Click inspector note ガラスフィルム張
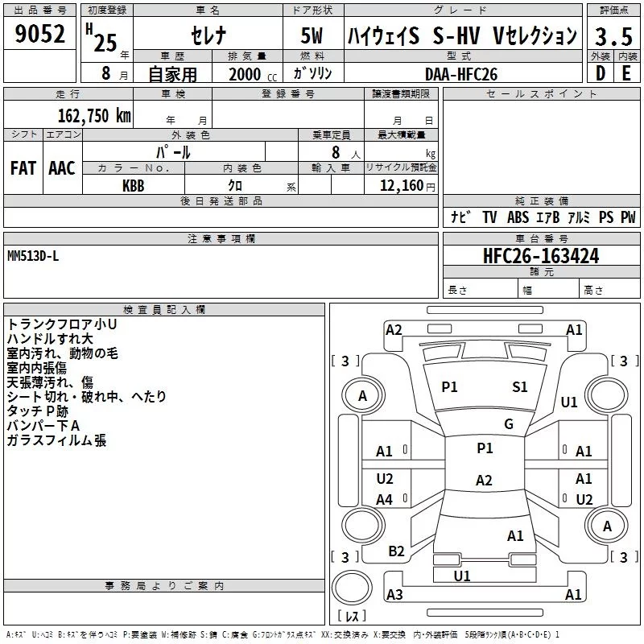Screen dimensions: 644x644 (x=56, y=440)
